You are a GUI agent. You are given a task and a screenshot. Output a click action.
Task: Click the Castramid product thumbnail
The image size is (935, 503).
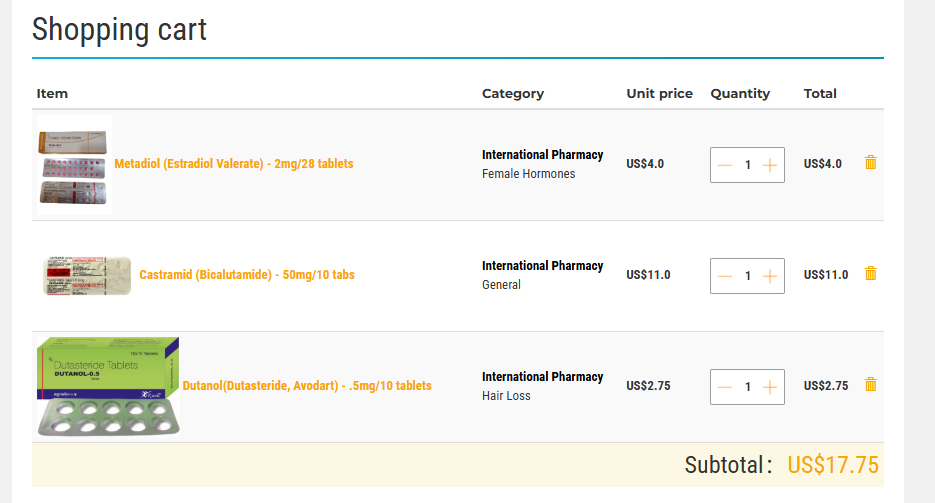tap(87, 275)
